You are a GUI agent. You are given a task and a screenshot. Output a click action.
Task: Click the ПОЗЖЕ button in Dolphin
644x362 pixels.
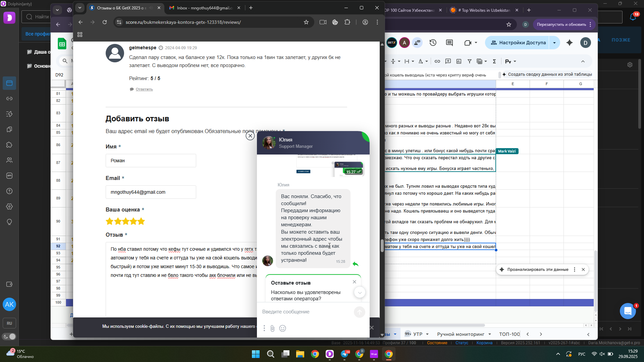tap(621, 40)
